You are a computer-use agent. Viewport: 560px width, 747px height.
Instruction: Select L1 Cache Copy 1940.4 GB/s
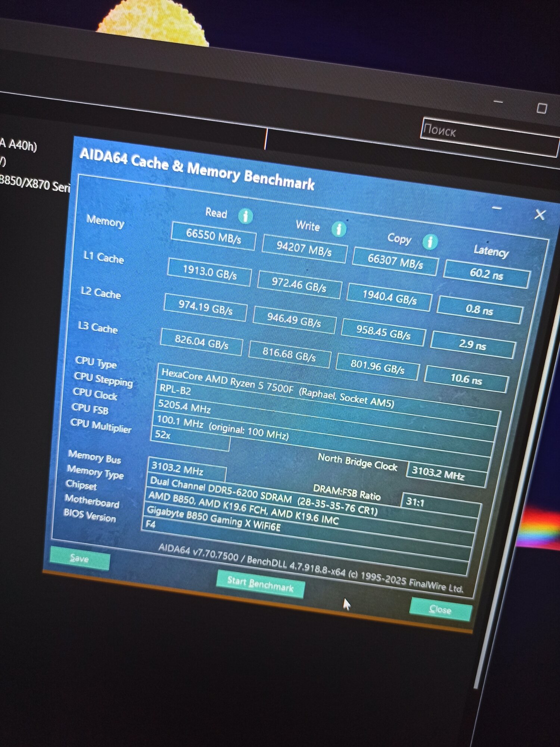click(x=390, y=297)
